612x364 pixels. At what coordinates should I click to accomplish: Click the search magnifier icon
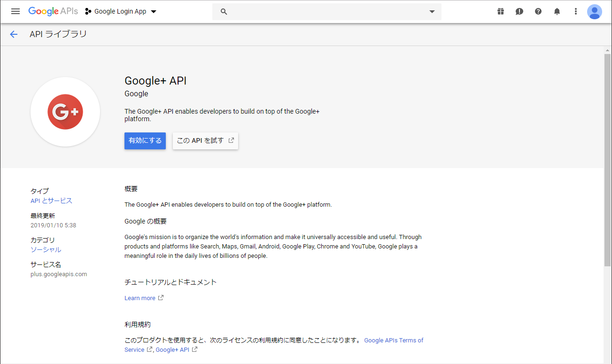pyautogui.click(x=224, y=12)
